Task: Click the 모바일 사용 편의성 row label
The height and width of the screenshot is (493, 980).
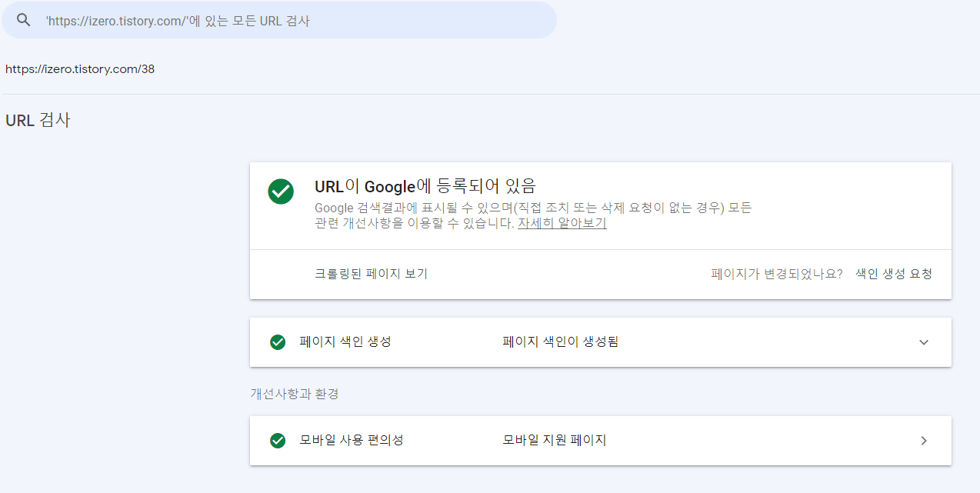Action: [352, 441]
